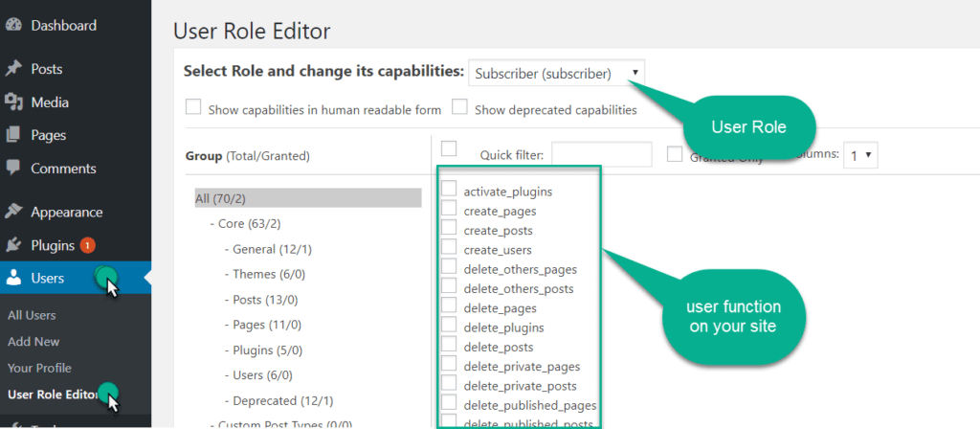
Task: Enable Show capabilities in human readable form
Action: [193, 107]
